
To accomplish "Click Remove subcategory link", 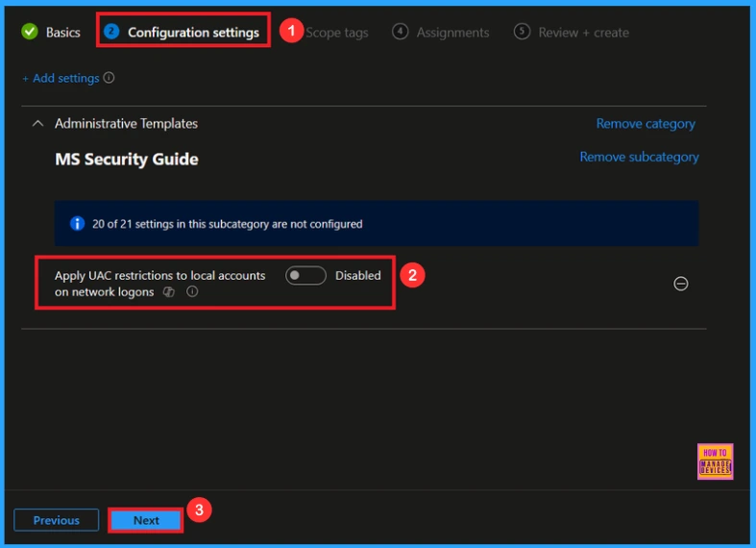I will coord(639,157).
